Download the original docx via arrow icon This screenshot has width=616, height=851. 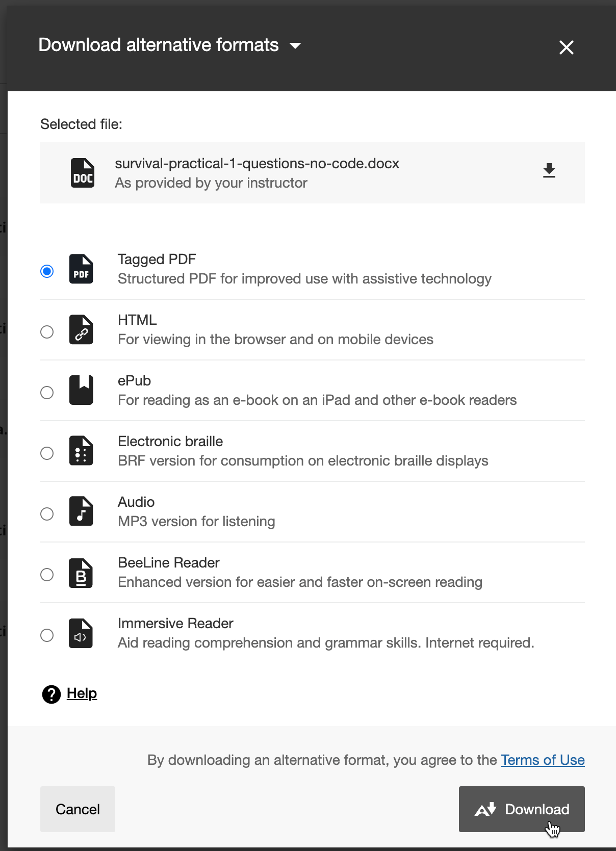click(x=549, y=170)
